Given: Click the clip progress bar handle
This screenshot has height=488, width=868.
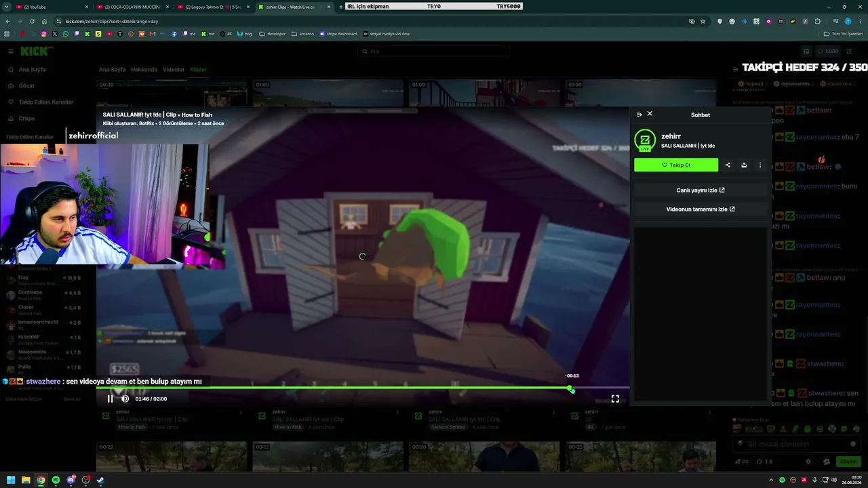Looking at the screenshot, I should (x=571, y=388).
